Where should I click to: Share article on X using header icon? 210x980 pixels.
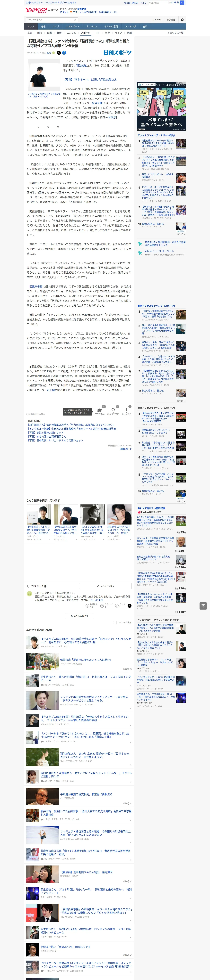[59, 53]
